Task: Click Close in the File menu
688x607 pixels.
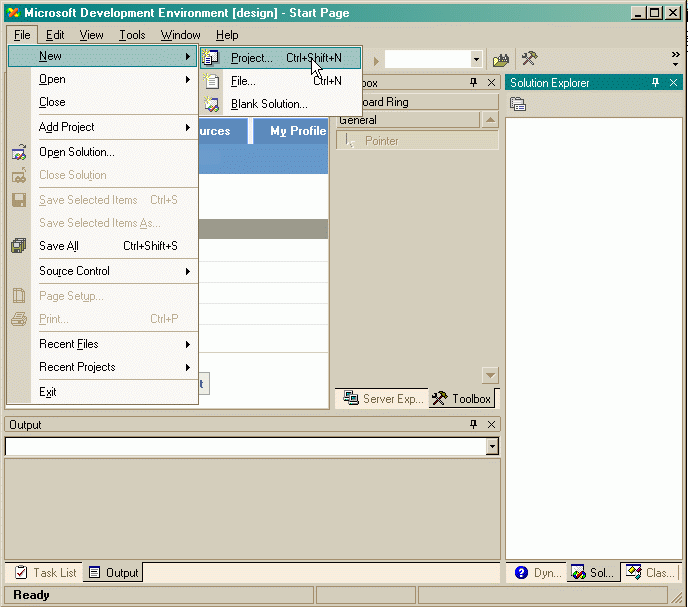Action: pos(103,102)
